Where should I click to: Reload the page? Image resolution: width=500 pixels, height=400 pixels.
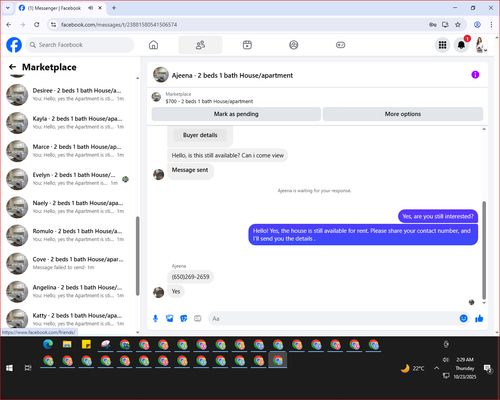(37, 25)
